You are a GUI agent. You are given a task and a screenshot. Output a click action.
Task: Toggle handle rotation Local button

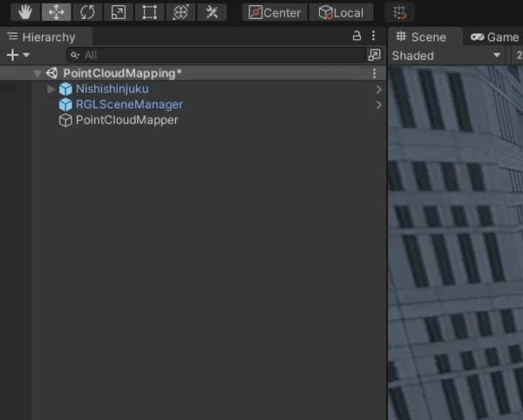pos(341,12)
